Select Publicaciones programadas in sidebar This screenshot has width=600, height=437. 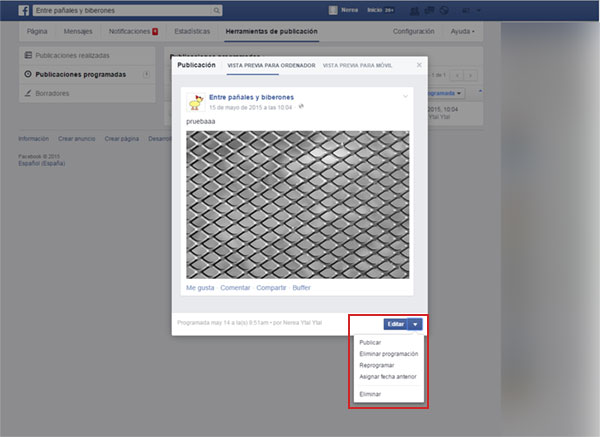pos(81,74)
